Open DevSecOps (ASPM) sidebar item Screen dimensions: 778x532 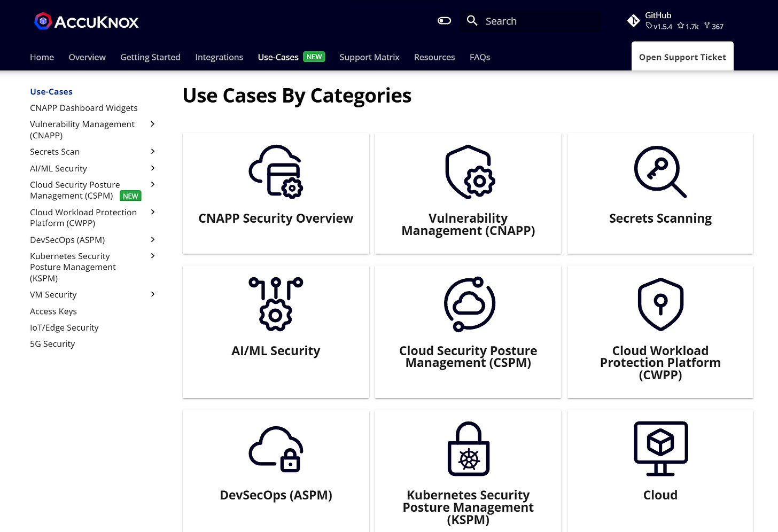(x=67, y=240)
